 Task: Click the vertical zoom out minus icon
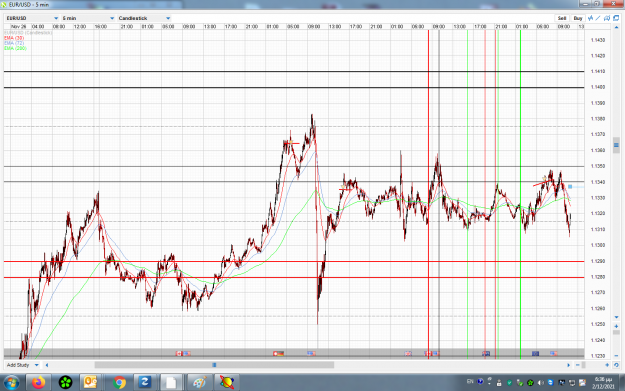[616, 355]
